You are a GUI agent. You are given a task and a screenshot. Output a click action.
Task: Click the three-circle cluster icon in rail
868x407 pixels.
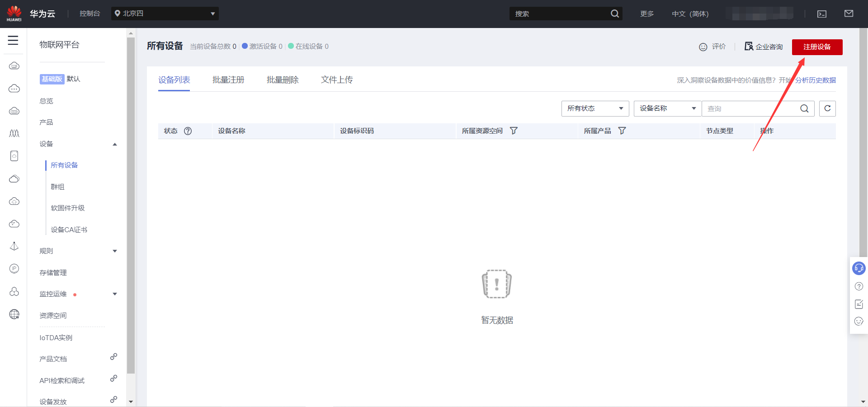[14, 291]
